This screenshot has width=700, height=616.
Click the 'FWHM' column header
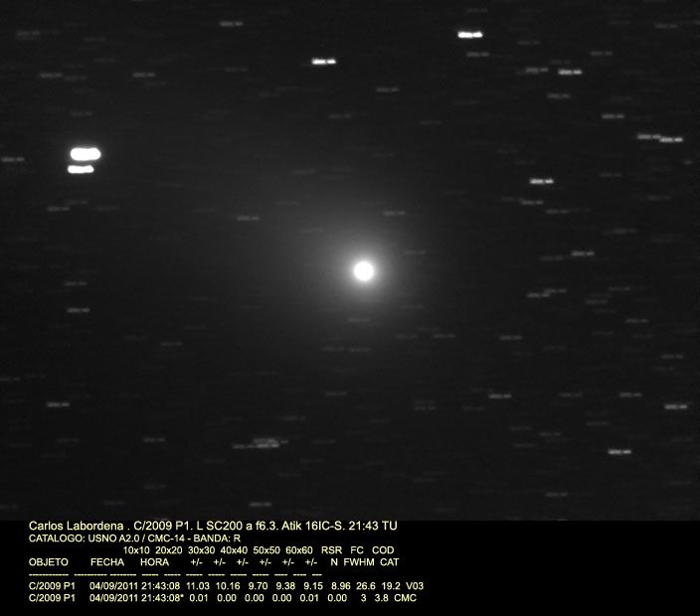[x=359, y=562]
